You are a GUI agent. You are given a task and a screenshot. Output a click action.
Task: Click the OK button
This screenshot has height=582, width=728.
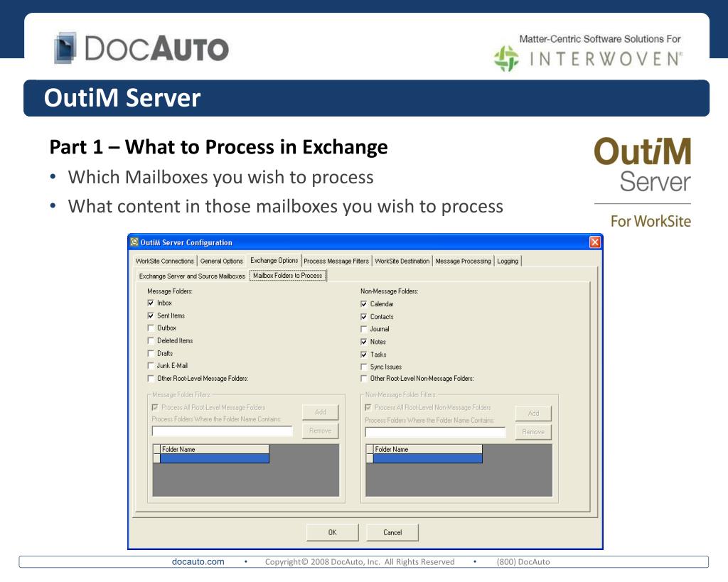point(333,532)
